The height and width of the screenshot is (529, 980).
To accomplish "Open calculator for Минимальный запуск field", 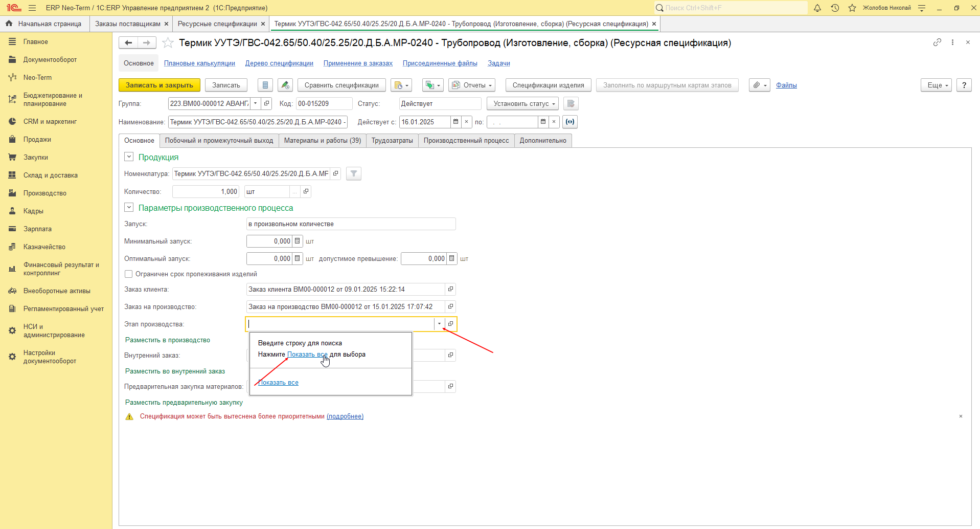I will pyautogui.click(x=297, y=241).
